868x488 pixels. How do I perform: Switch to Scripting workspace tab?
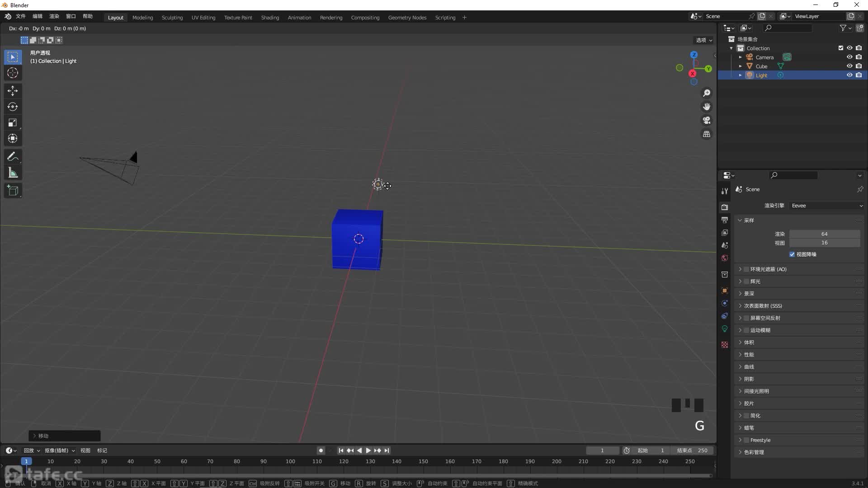point(445,17)
